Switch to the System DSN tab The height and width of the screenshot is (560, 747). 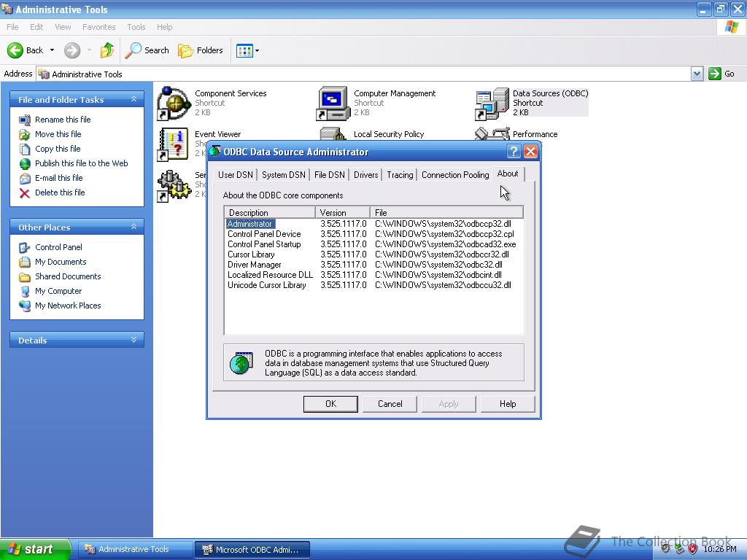[284, 175]
